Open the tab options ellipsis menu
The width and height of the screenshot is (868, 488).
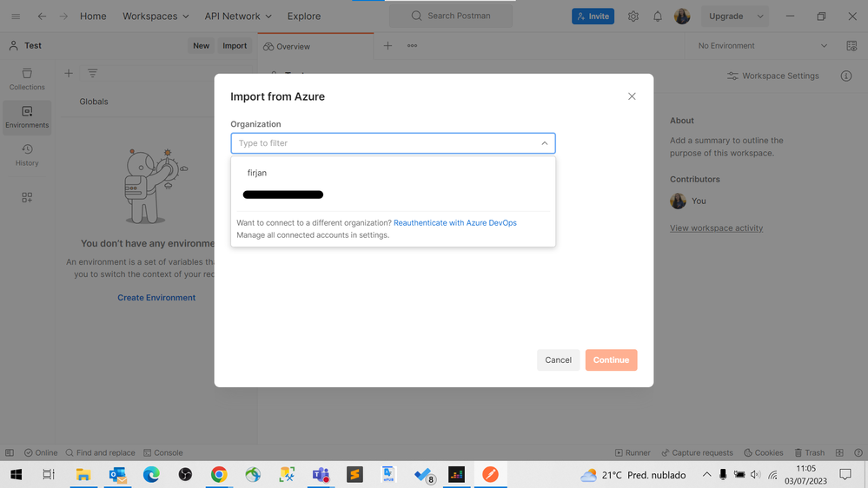[413, 46]
